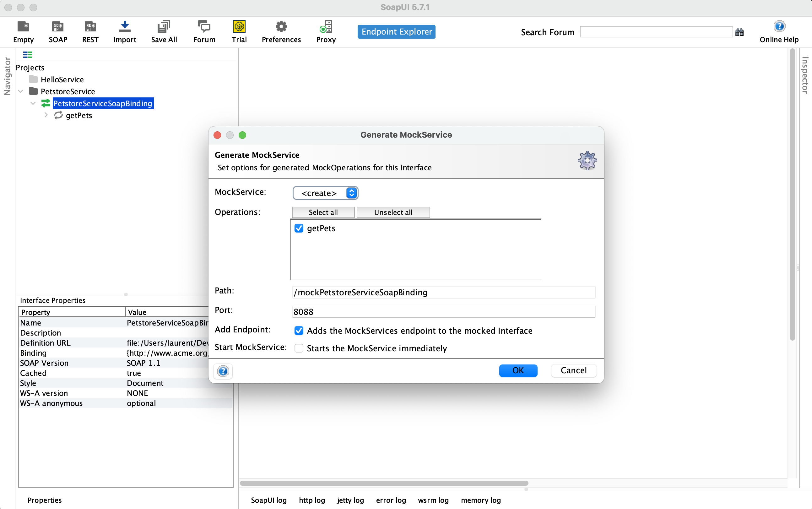The width and height of the screenshot is (812, 509).
Task: Open Preferences gear icon
Action: (x=281, y=27)
